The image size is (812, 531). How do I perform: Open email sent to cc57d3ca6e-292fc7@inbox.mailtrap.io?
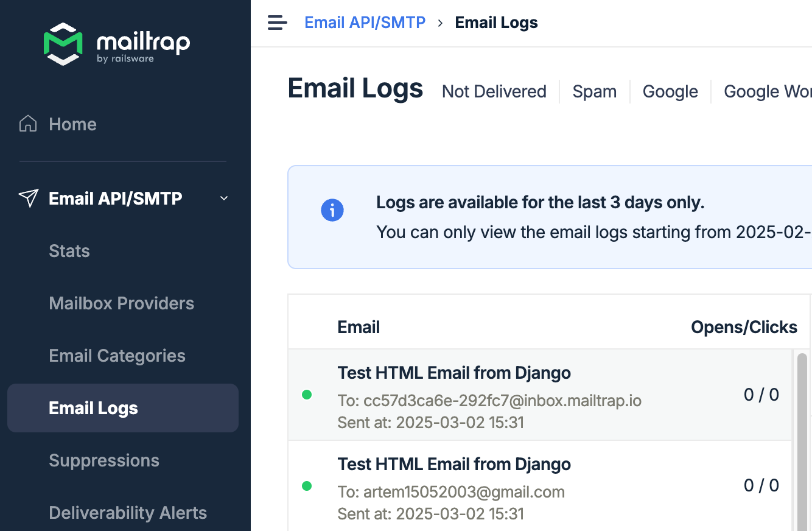[541, 395]
